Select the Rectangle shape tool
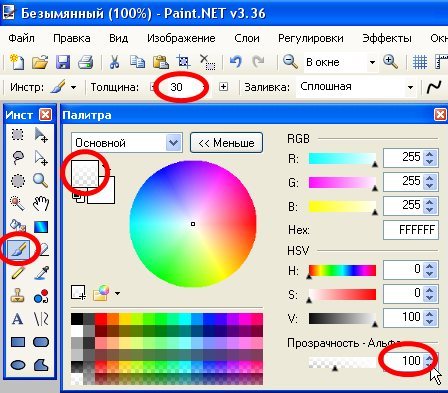This screenshot has width=448, height=393. coord(18,342)
